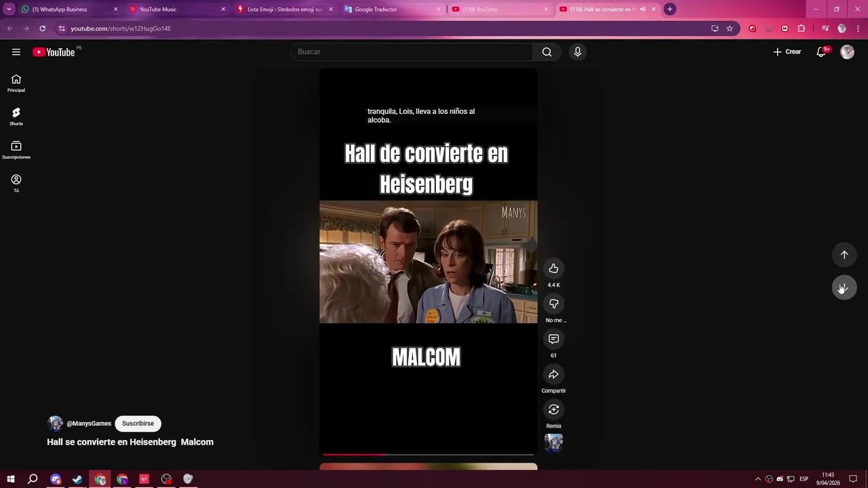Open Chrome three-dot menu
The image size is (868, 488).
click(856, 28)
